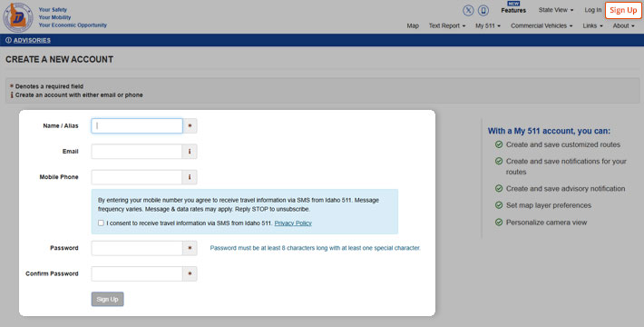
Task: Click checkmark icon next to advisory notification
Action: [499, 188]
